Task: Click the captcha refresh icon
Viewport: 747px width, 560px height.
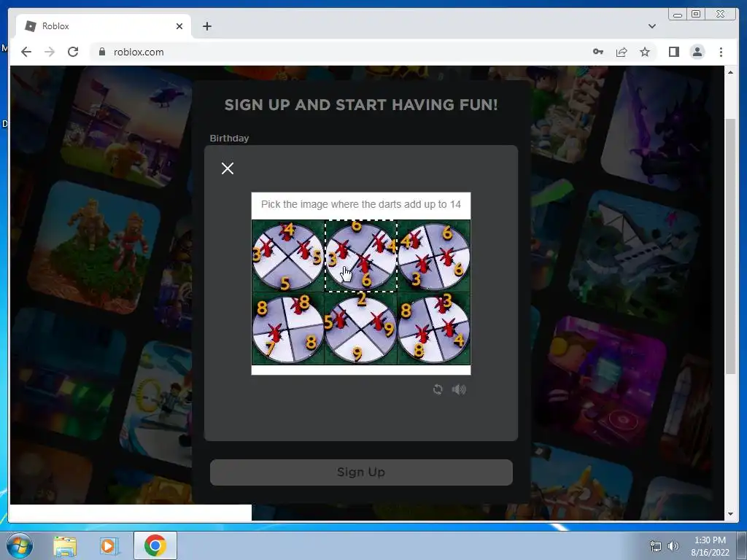Action: point(438,389)
